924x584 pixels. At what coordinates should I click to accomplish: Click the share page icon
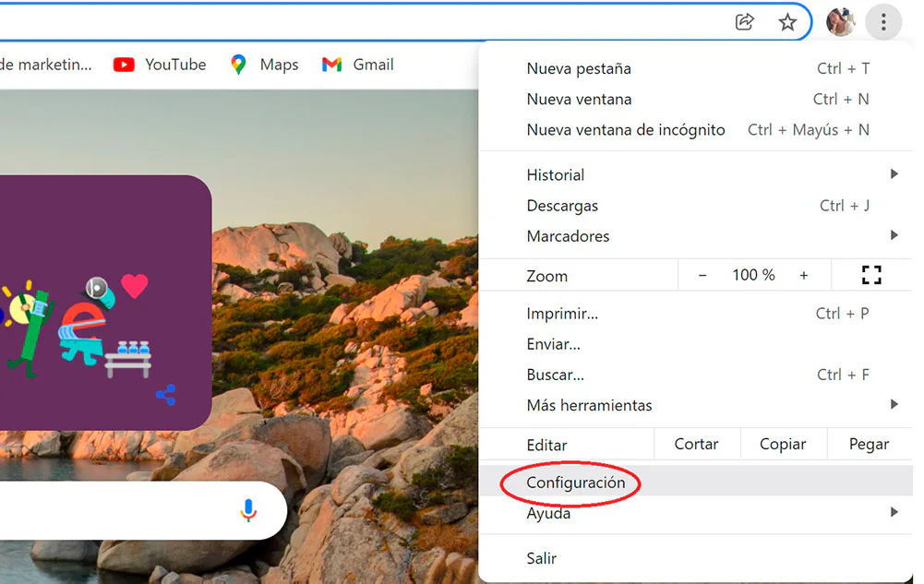(x=745, y=22)
